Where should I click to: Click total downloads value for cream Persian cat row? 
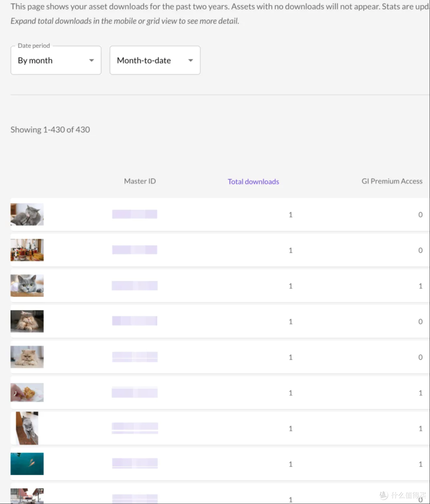pos(291,357)
